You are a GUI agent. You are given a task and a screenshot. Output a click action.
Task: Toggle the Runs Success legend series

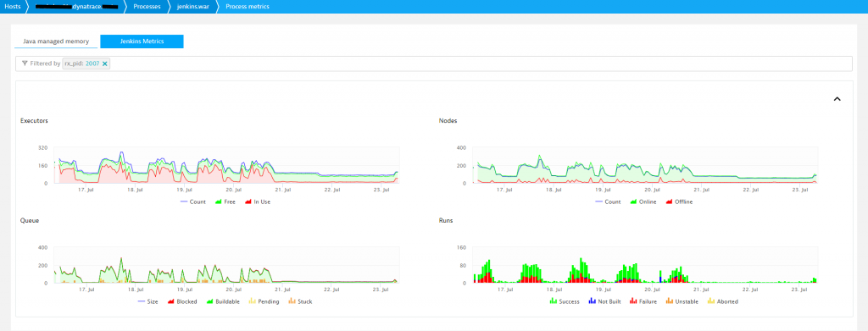[565, 301]
